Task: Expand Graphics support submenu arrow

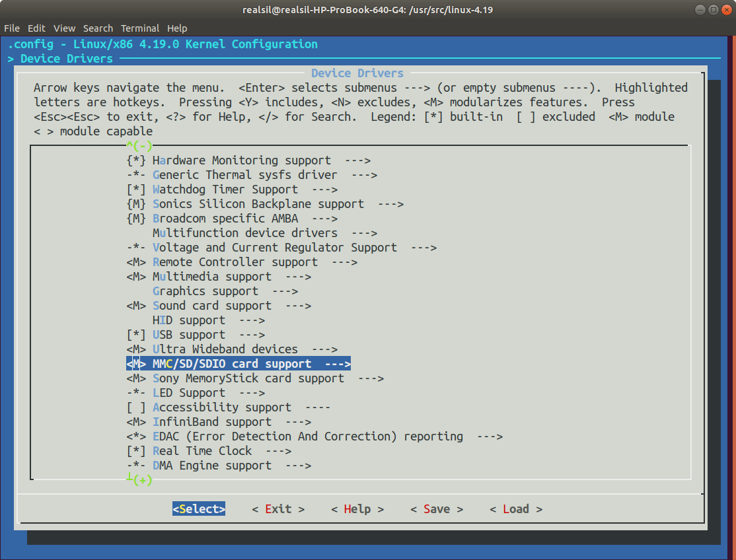Action: [x=285, y=291]
